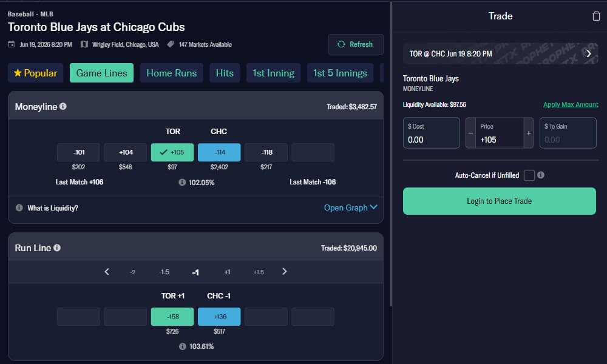Click Apply Max Amount link
607x364 pixels.
tap(570, 104)
